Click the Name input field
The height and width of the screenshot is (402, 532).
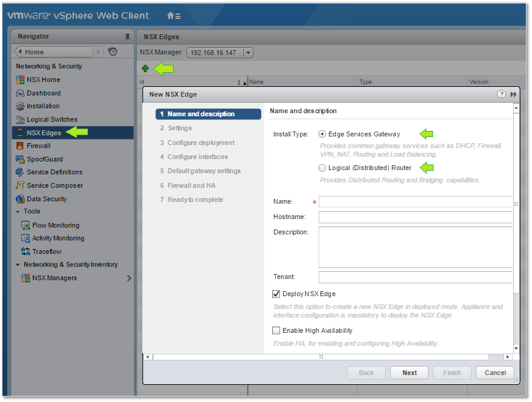point(415,202)
